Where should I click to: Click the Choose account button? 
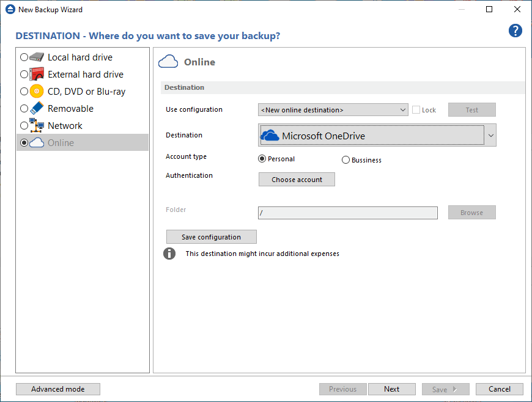[297, 179]
